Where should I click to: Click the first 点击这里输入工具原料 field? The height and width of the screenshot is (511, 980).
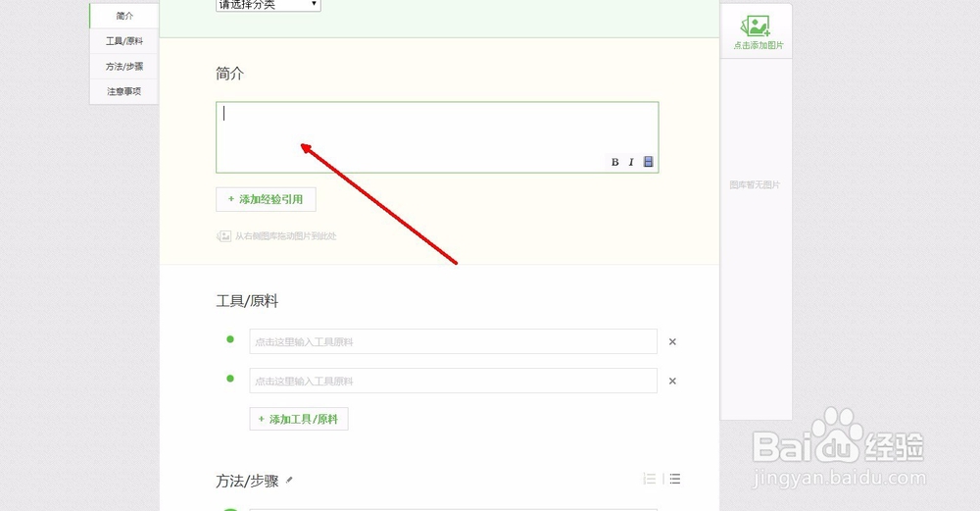pyautogui.click(x=453, y=341)
